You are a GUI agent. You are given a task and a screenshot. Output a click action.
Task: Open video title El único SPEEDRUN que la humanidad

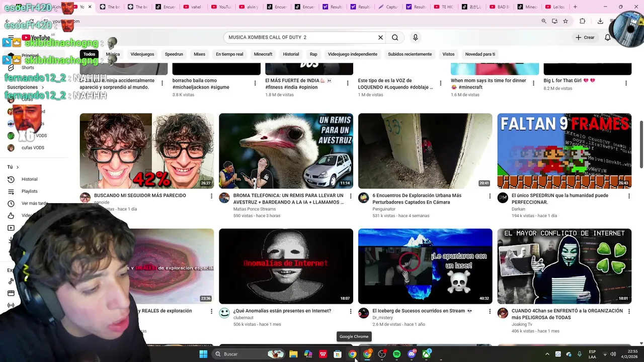click(x=560, y=199)
